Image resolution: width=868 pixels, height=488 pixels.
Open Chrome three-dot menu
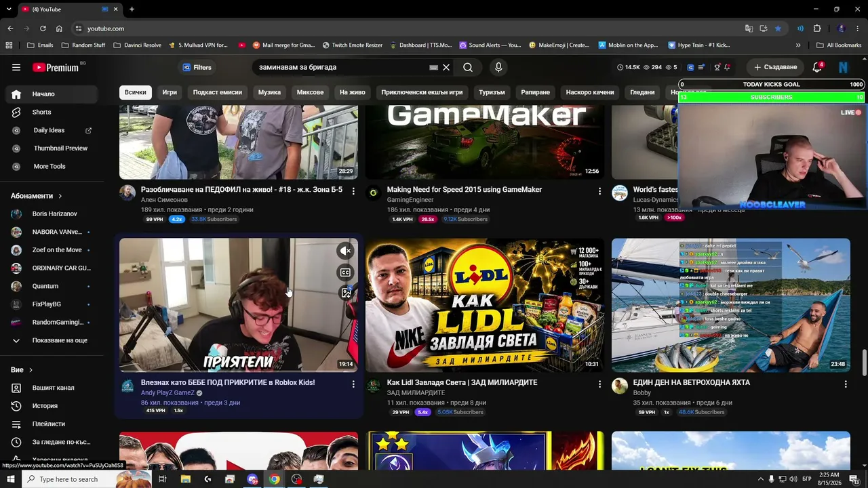(858, 28)
